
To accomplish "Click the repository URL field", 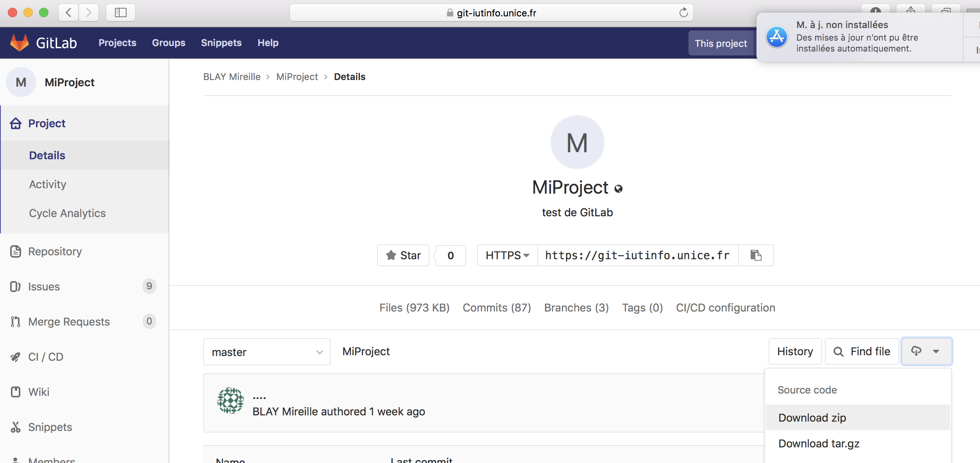I will [x=637, y=255].
